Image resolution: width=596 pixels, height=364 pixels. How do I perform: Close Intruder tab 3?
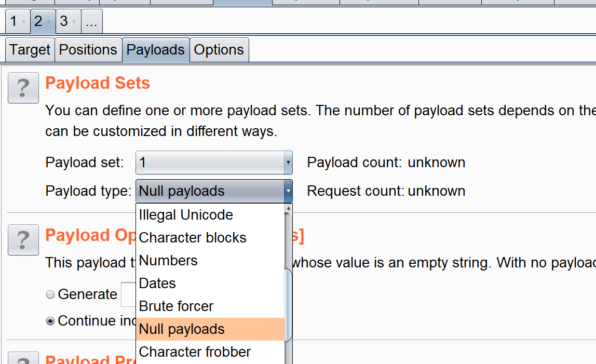74,22
